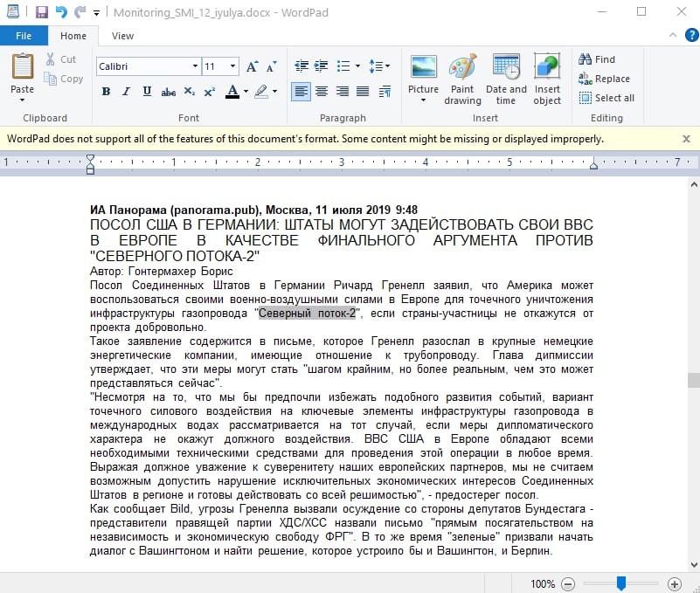
Task: Click the zoom slider handle
Action: tap(621, 583)
